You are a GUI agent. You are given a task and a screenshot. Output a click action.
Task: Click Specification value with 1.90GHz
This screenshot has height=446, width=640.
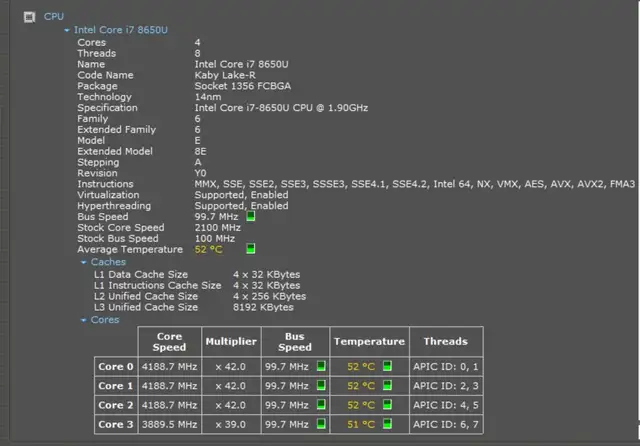281,108
